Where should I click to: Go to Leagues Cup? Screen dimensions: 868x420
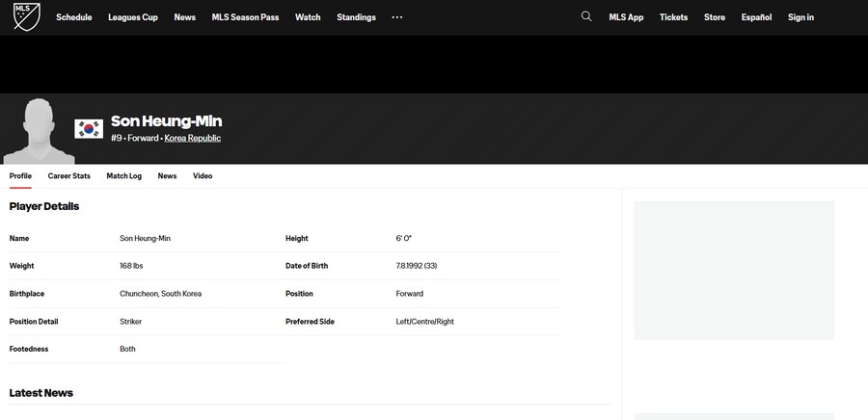click(133, 17)
